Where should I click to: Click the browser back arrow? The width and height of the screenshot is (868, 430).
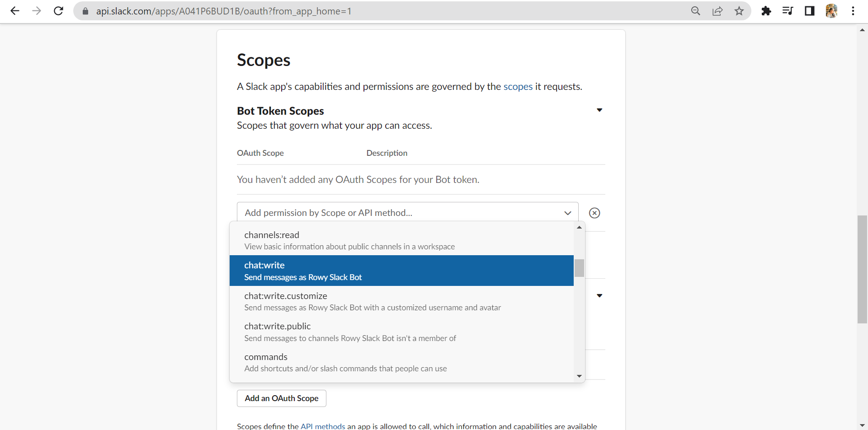click(15, 11)
